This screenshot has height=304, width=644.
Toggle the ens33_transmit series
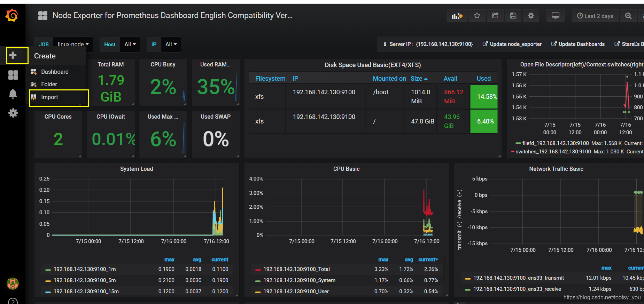click(518, 278)
